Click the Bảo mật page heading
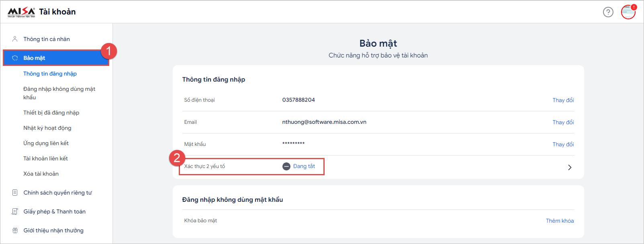The height and width of the screenshot is (244, 644). coord(378,43)
